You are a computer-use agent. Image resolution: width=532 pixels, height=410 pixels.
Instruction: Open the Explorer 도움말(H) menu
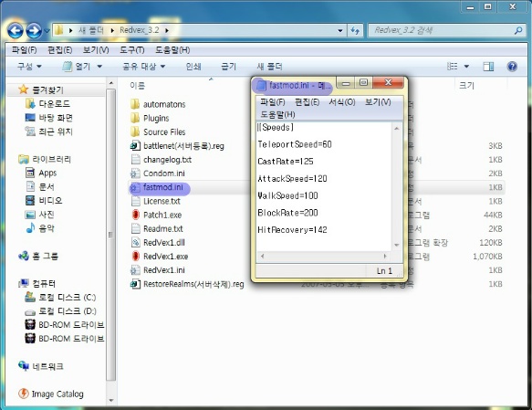click(x=172, y=50)
